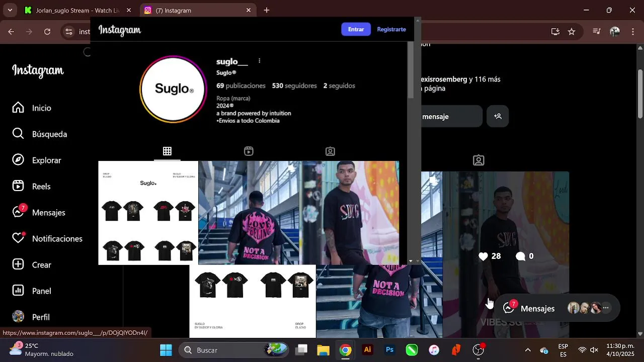Open the Suglo profile picture

173,89
